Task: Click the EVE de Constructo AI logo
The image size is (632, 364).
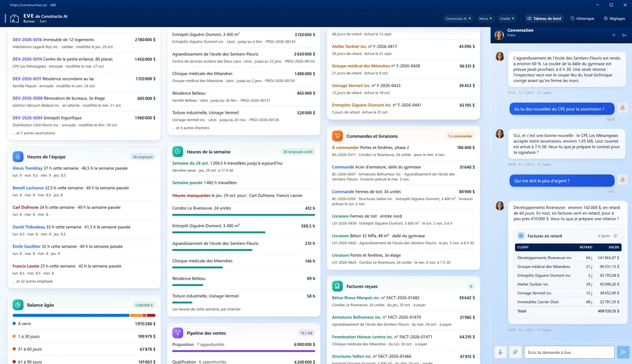Action: (x=15, y=18)
